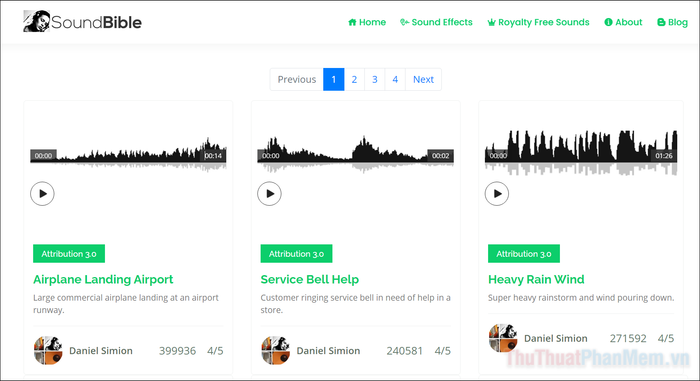The height and width of the screenshot is (381, 700).
Task: Click the Previous pagination button
Action: click(x=296, y=80)
